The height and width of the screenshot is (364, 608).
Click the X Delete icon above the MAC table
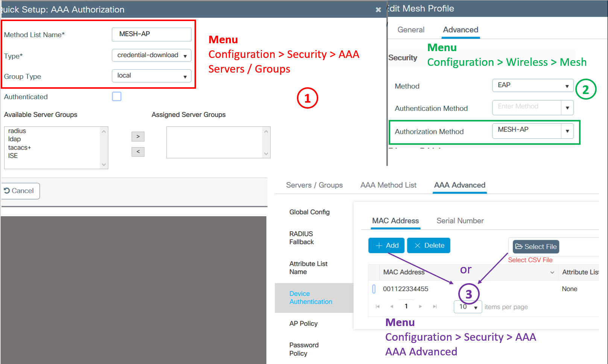[x=429, y=245]
